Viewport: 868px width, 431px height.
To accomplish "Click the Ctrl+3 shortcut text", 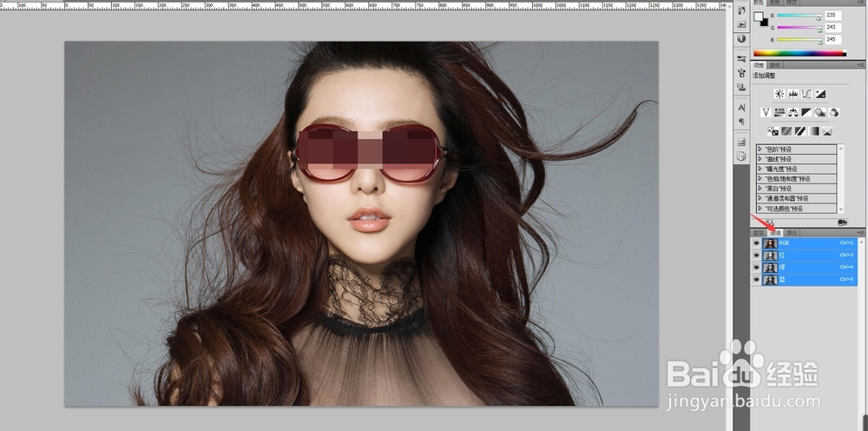I will (847, 255).
